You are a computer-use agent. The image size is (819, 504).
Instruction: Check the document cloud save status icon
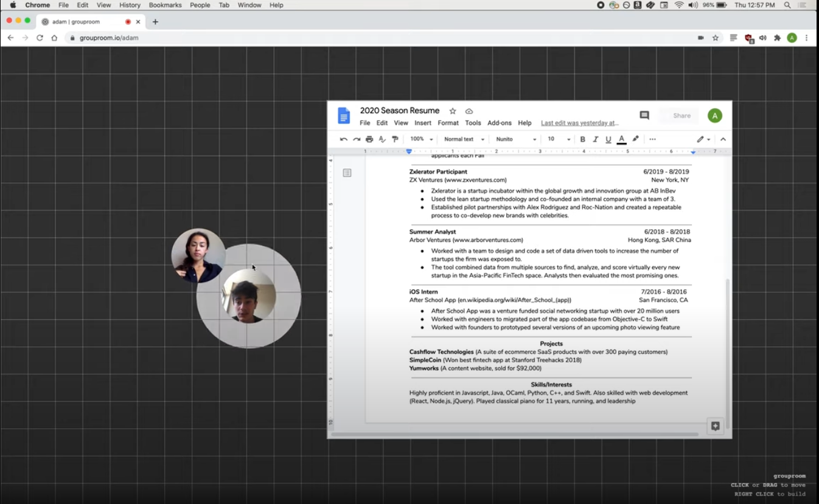[x=469, y=111]
